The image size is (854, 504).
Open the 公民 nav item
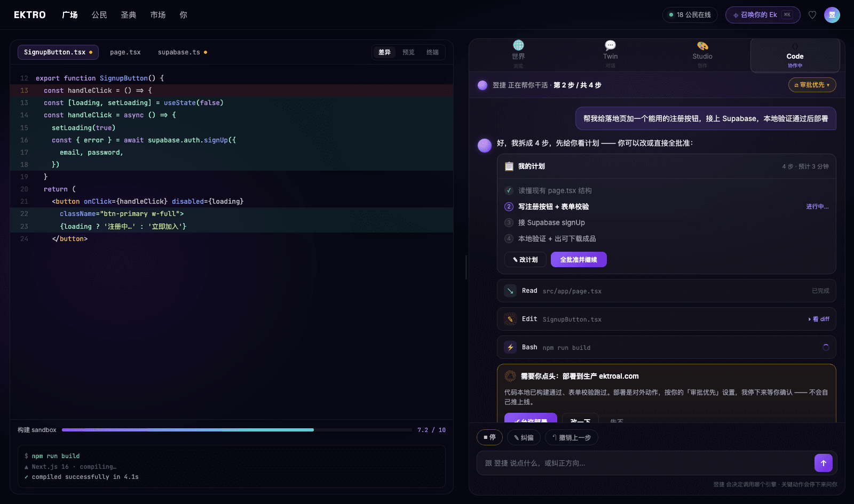[x=99, y=15]
